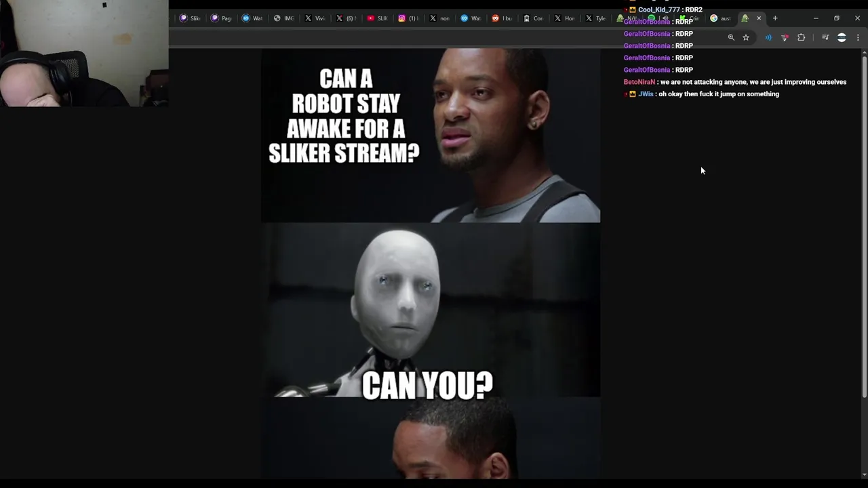This screenshot has height=488, width=868.
Task: Open the Extensions puzzle-piece menu
Action: pyautogui.click(x=802, y=37)
